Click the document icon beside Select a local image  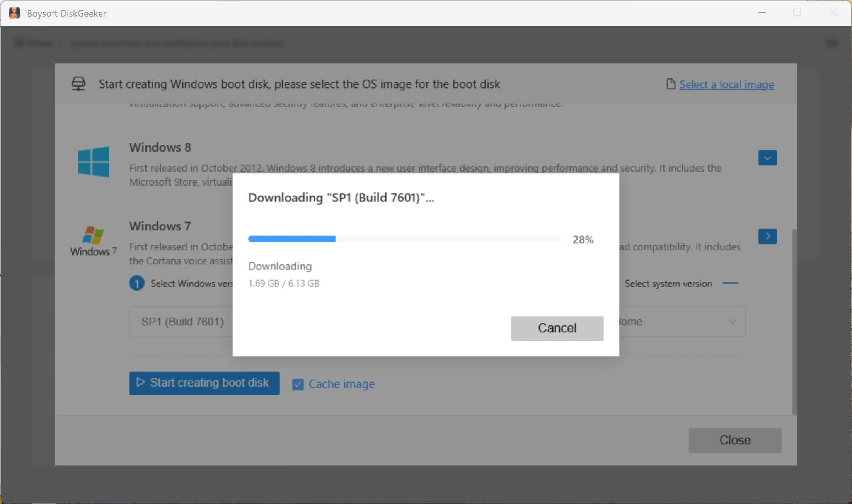tap(670, 83)
